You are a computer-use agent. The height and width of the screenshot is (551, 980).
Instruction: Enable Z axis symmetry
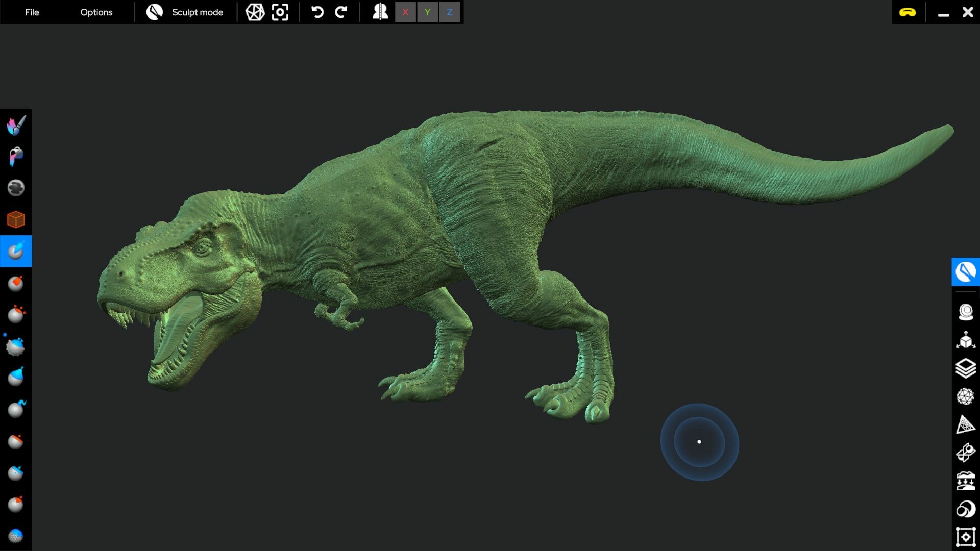(x=450, y=12)
